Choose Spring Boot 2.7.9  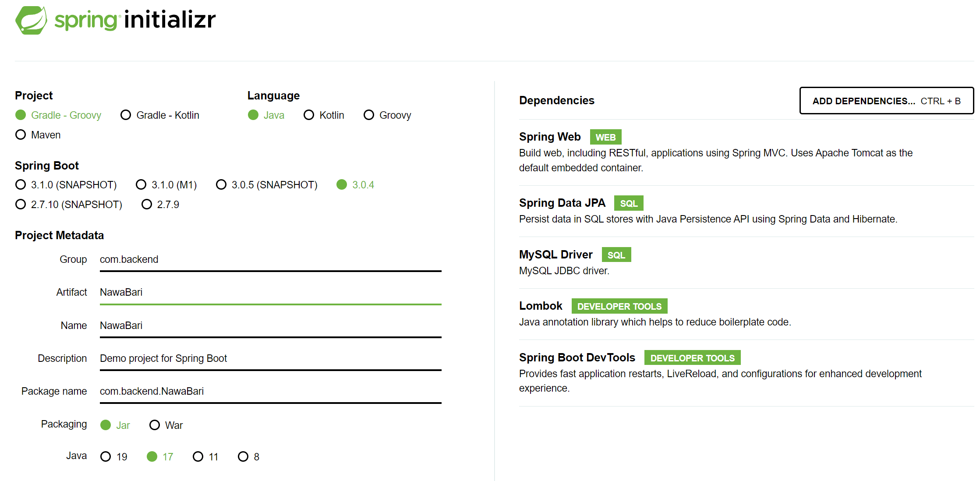pos(160,205)
